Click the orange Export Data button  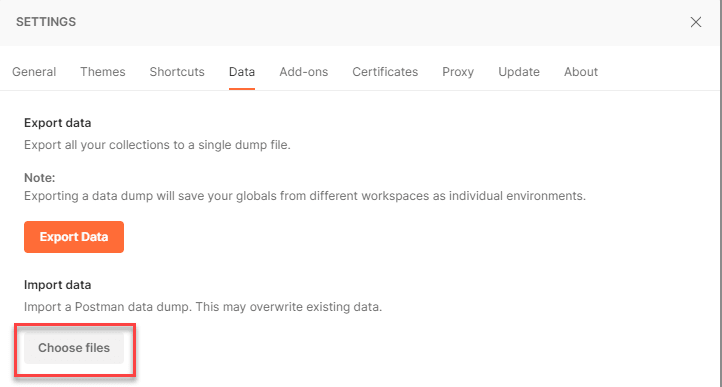click(x=74, y=237)
